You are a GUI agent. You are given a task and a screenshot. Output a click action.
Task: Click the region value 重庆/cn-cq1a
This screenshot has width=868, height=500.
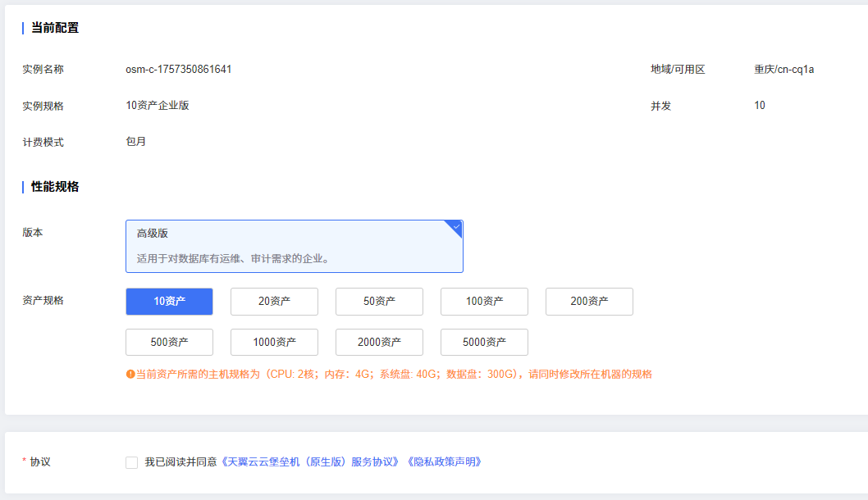click(783, 70)
